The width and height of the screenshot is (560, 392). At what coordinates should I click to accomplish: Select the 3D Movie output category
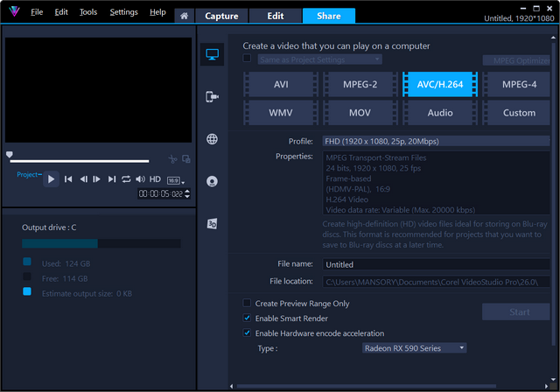[212, 224]
